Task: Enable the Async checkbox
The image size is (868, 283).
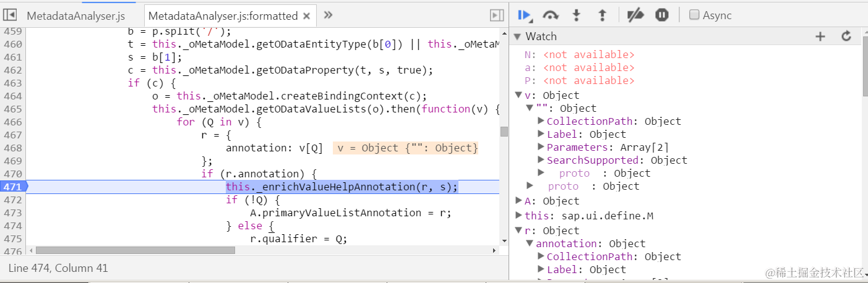Action: 695,15
